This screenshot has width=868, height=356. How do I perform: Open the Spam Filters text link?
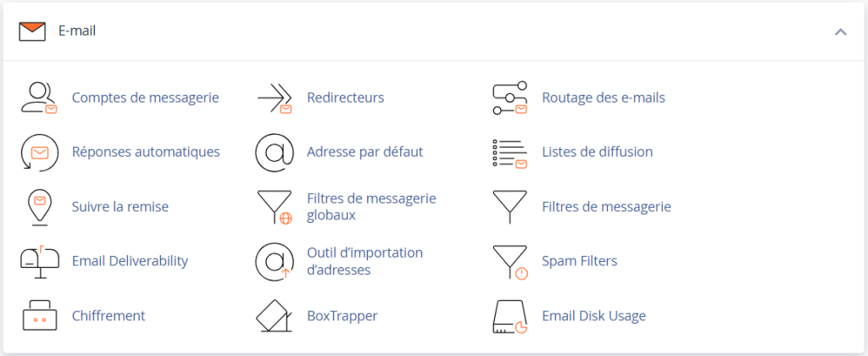(x=579, y=261)
